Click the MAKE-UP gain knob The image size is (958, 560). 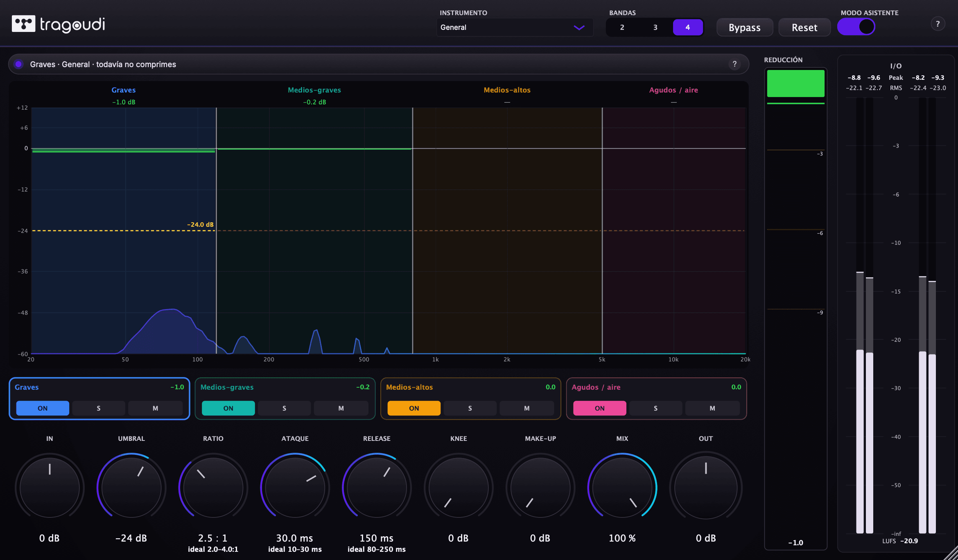pyautogui.click(x=540, y=487)
